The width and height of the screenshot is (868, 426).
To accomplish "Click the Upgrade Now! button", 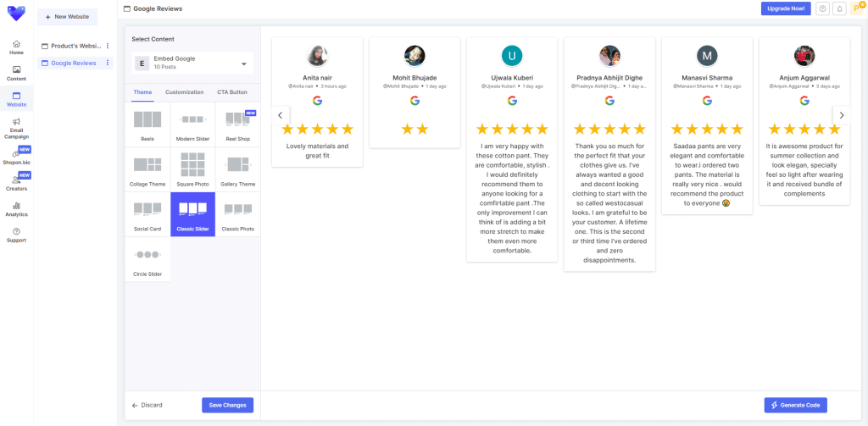I will [785, 8].
